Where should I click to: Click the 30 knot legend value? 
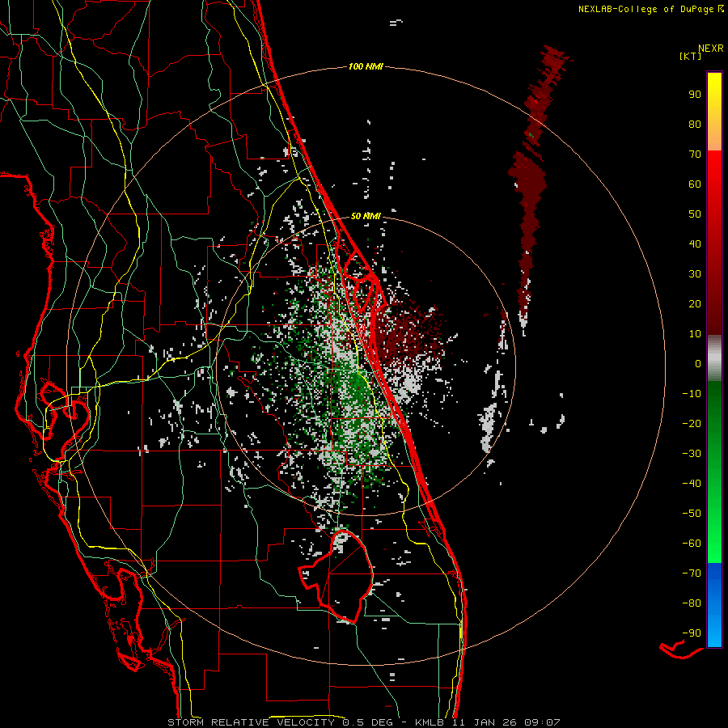(x=695, y=274)
